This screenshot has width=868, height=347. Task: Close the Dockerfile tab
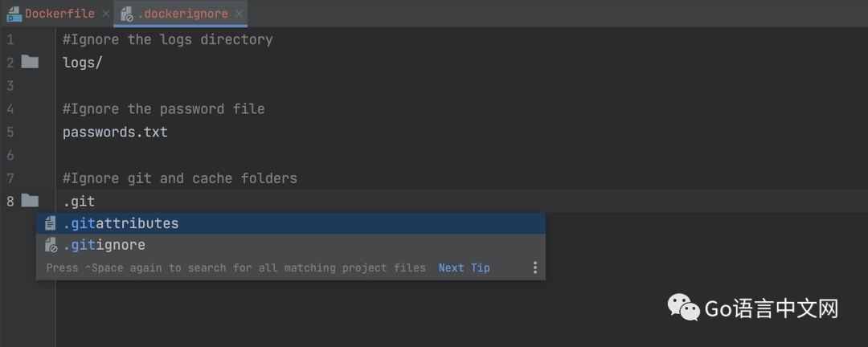click(x=105, y=14)
